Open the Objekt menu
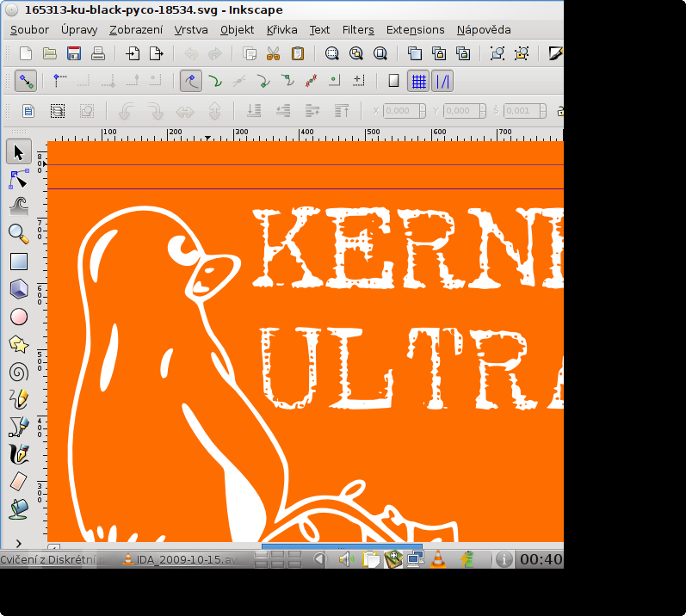Viewport: 686px width, 616px height. point(237,30)
